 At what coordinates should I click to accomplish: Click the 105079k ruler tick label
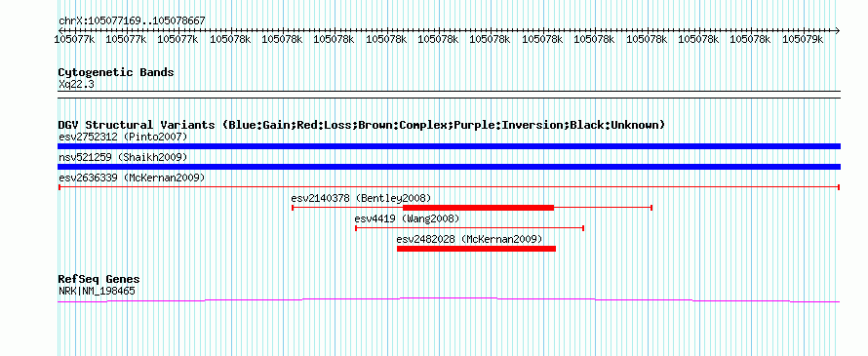click(x=803, y=39)
